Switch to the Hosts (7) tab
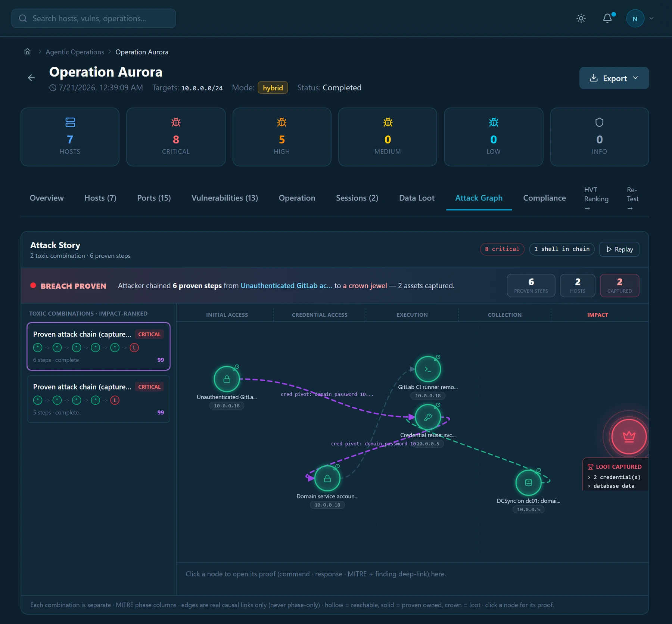Viewport: 672px width, 624px height. (x=100, y=198)
